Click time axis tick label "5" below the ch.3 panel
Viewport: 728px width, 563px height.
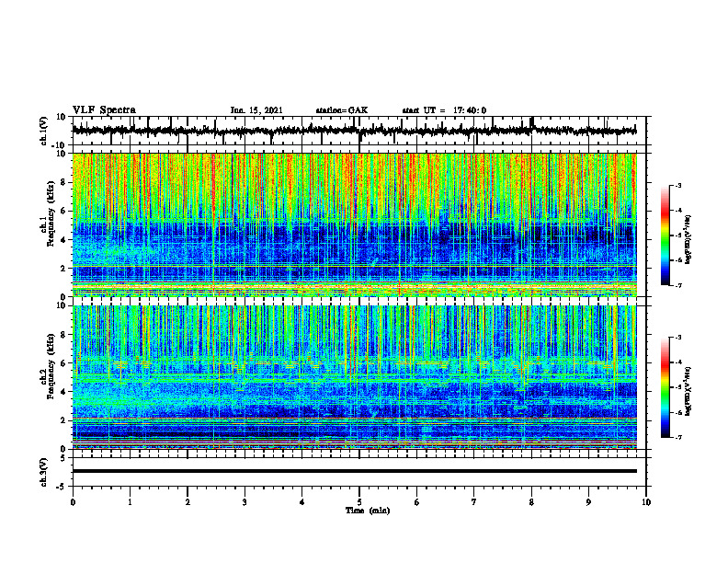[x=359, y=502]
